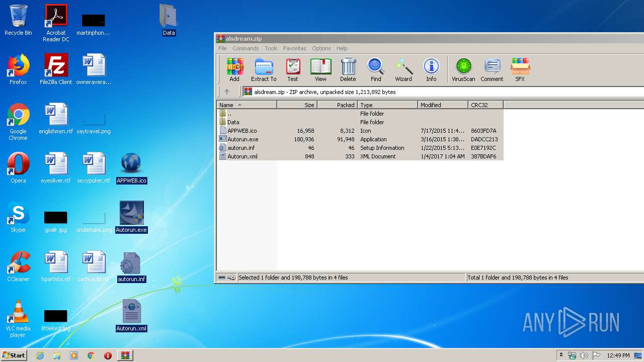The width and height of the screenshot is (644, 362).
Task: Start VirusScan on the archive
Action: click(463, 70)
